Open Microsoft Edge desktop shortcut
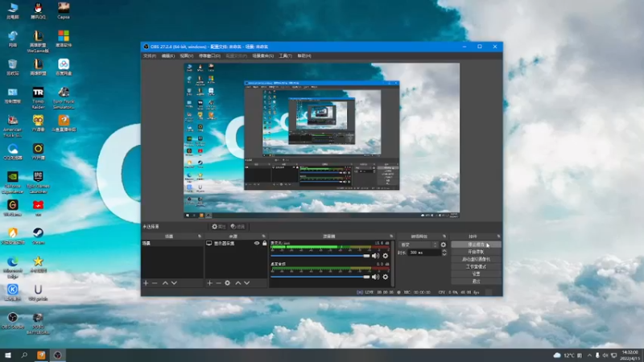 point(13,267)
